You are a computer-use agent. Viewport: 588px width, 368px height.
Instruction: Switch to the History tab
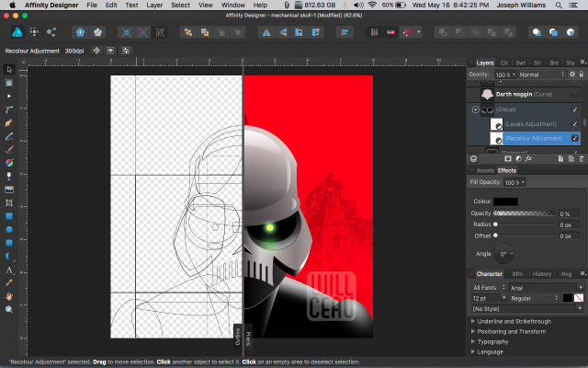pyautogui.click(x=542, y=274)
